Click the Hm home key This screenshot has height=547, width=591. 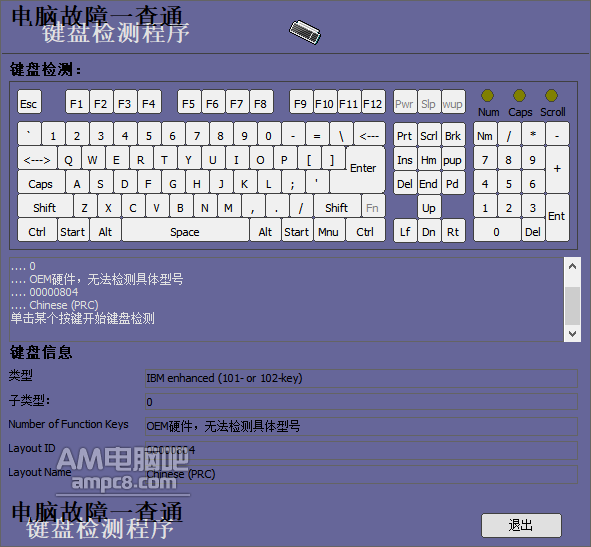[x=429, y=158]
